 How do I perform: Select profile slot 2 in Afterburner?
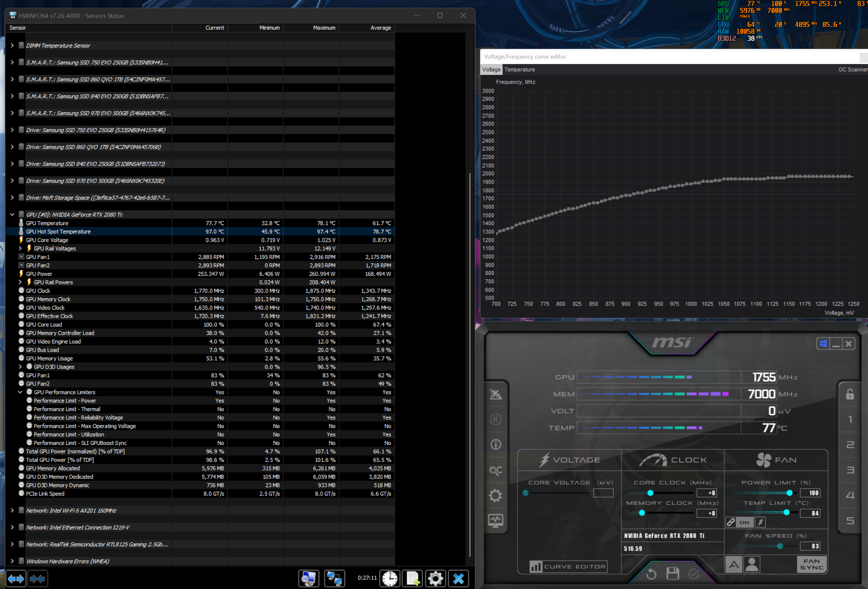[x=850, y=445]
